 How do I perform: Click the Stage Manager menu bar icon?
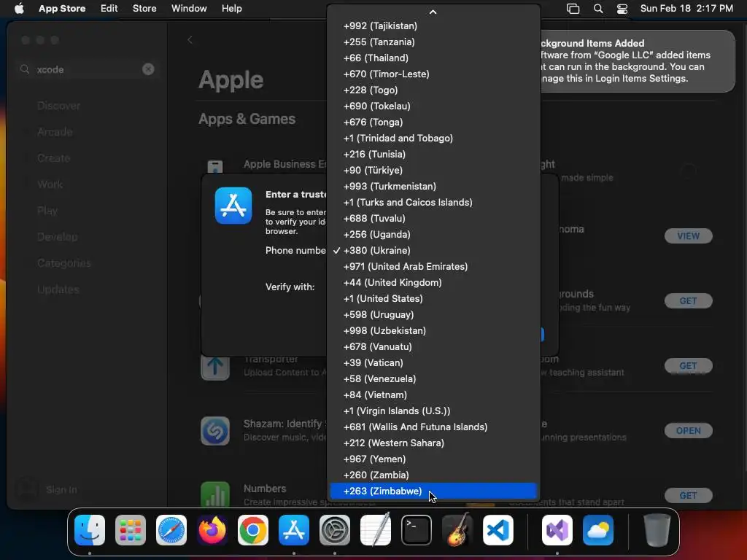click(573, 9)
